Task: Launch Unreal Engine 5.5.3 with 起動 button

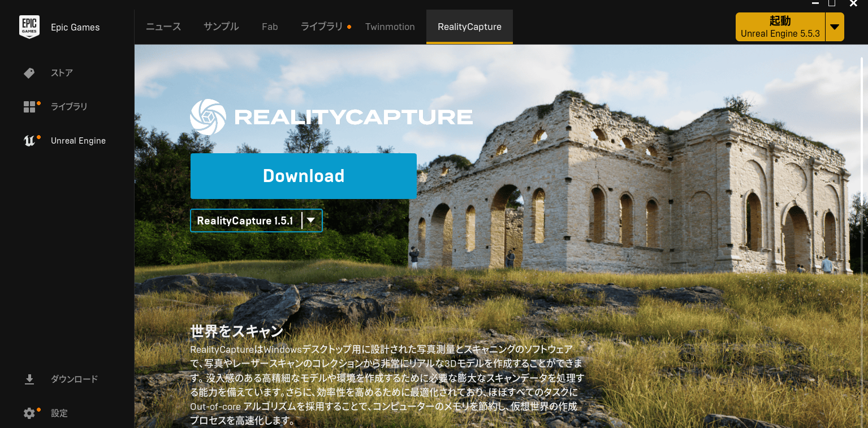Action: pyautogui.click(x=780, y=27)
